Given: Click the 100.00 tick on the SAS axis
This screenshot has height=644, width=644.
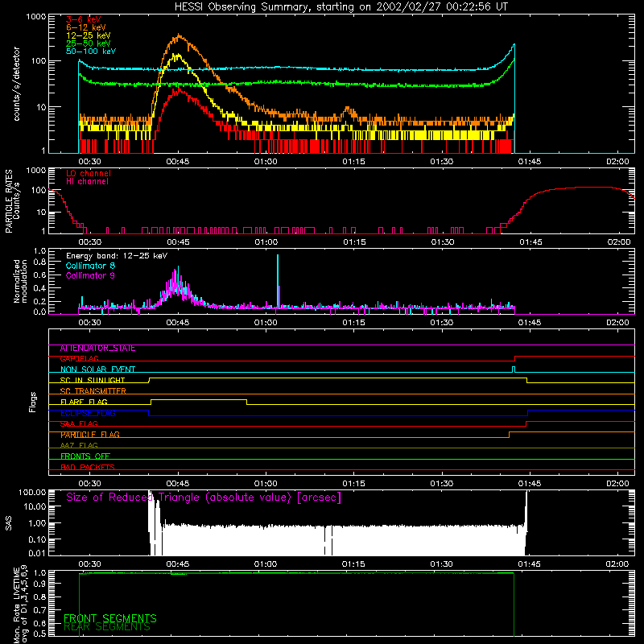Looking at the screenshot, I should [x=32, y=493].
